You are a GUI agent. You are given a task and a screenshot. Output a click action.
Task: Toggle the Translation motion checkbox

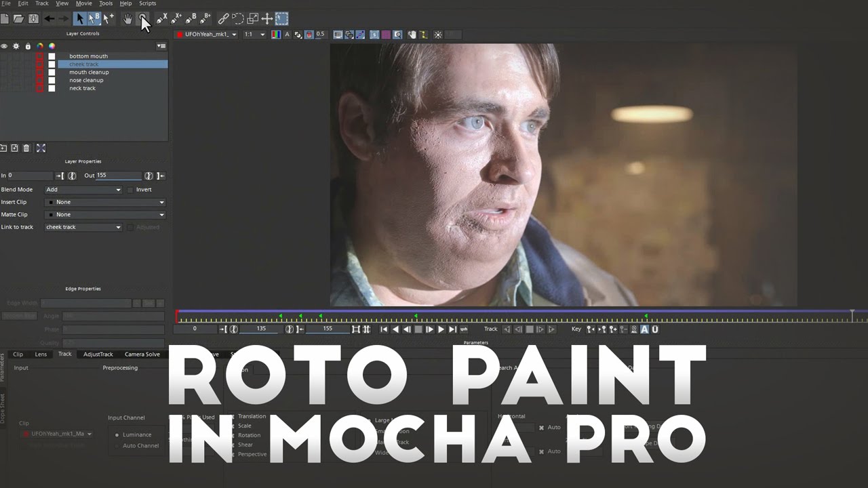click(233, 416)
